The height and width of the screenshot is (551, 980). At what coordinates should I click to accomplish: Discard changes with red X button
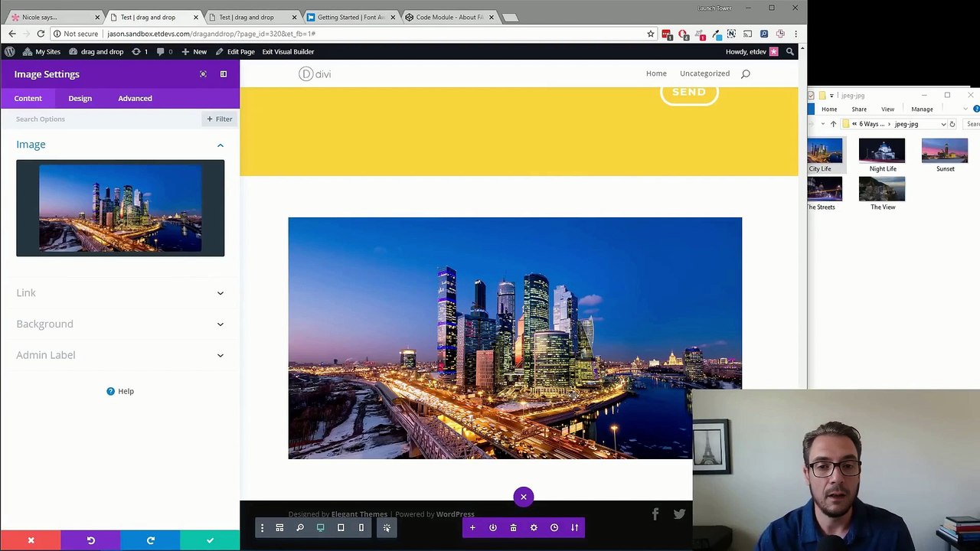click(31, 540)
